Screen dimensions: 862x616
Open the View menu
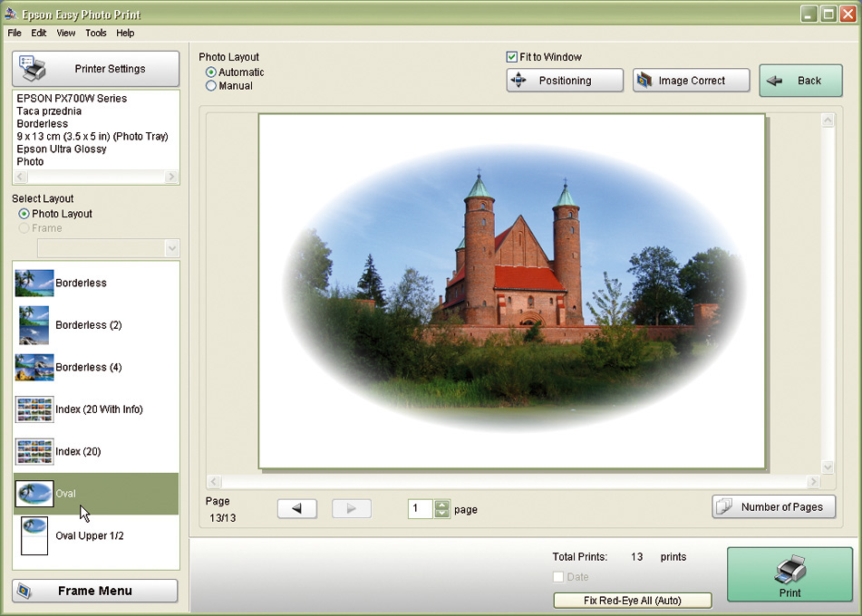[66, 33]
